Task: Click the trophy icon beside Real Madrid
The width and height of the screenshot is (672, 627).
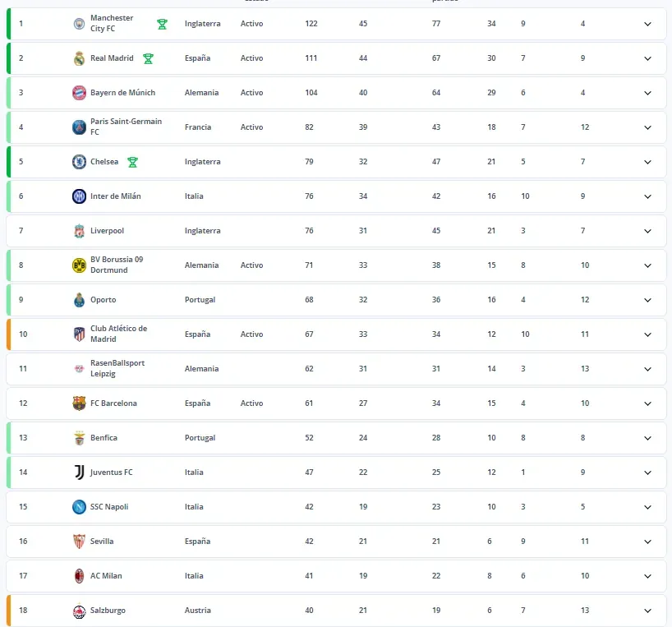Action: 149,58
